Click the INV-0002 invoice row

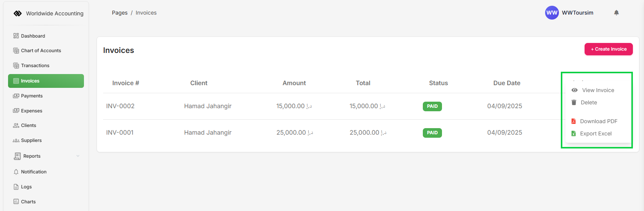click(x=120, y=106)
